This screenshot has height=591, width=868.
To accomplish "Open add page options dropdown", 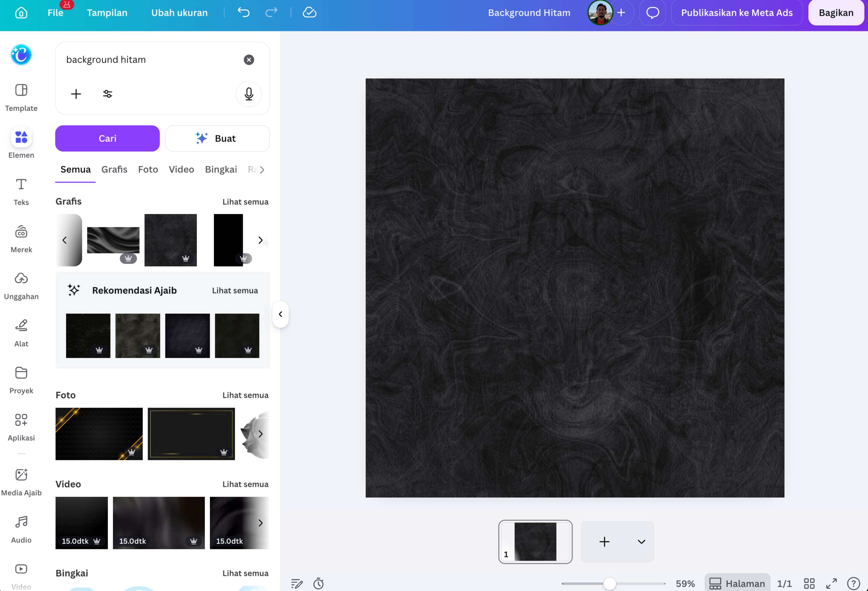I will pos(641,542).
